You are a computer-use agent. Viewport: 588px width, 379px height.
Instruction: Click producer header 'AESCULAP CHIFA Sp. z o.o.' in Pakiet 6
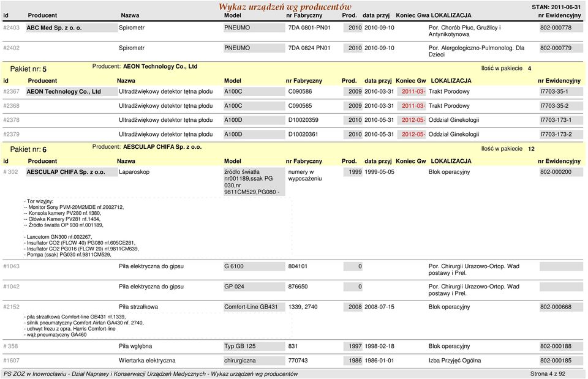(x=162, y=146)
